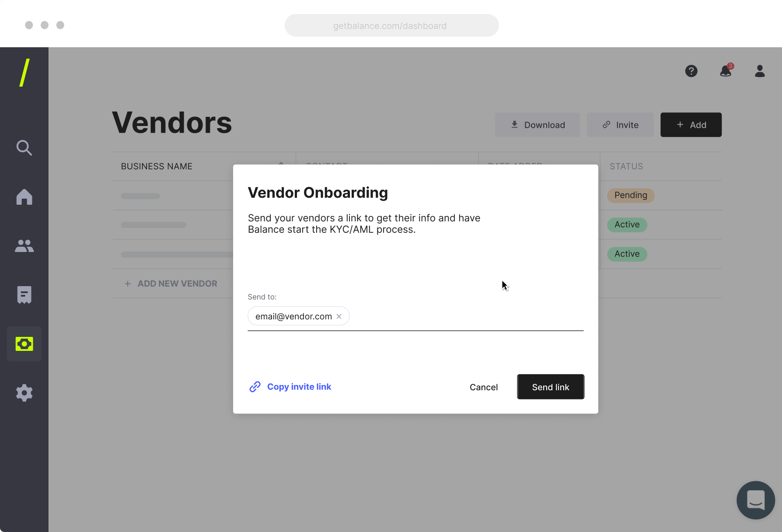The height and width of the screenshot is (532, 782).
Task: Click the Invite button
Action: point(620,125)
